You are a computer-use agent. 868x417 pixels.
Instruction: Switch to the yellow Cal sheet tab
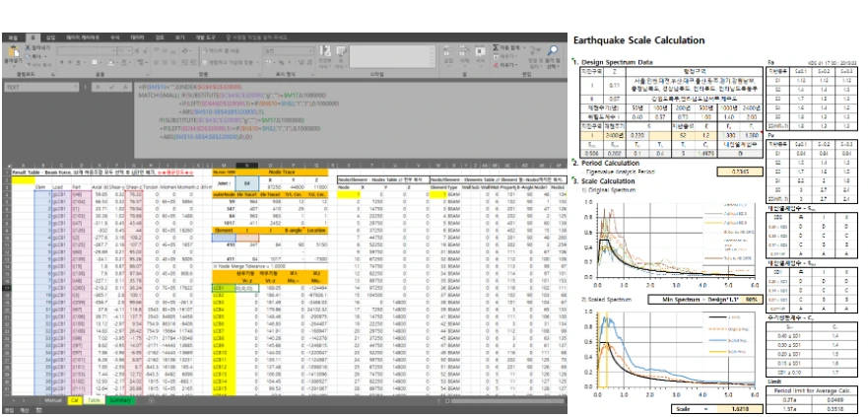pos(74,400)
